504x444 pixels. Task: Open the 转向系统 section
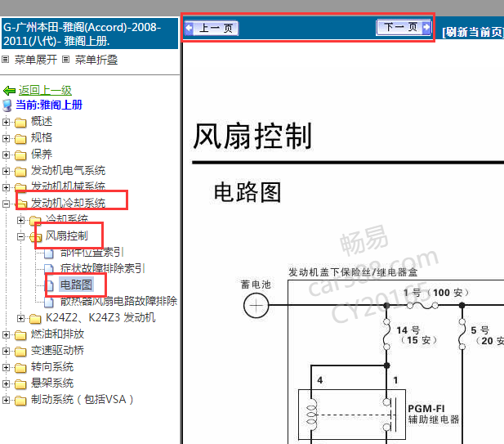52,367
